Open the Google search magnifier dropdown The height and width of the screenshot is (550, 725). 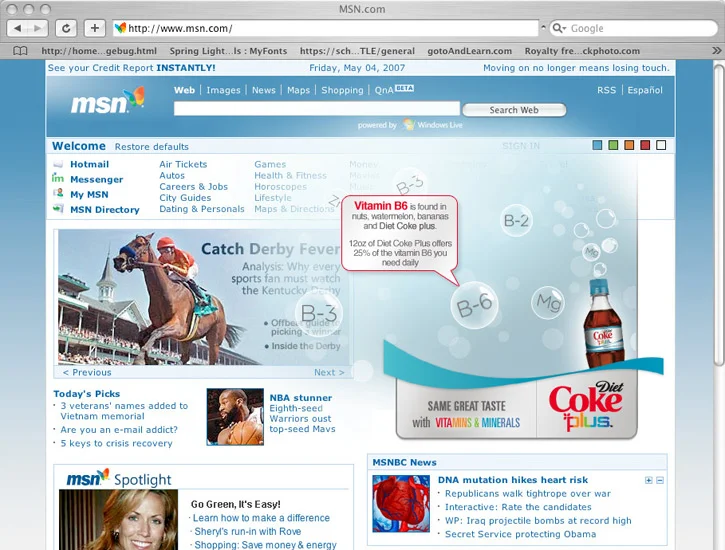pos(559,28)
